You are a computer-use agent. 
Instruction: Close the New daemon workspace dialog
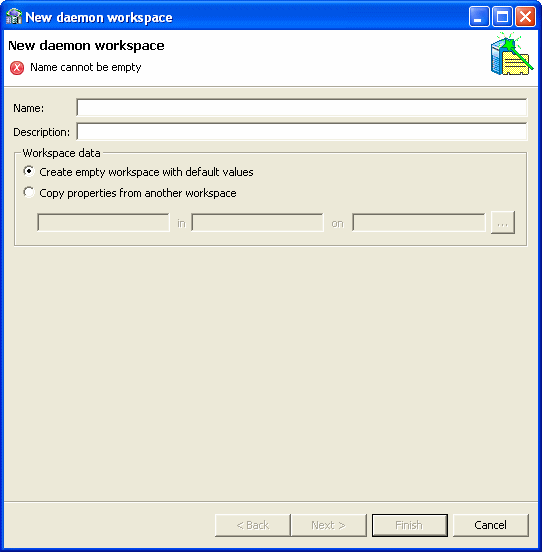tap(525, 17)
